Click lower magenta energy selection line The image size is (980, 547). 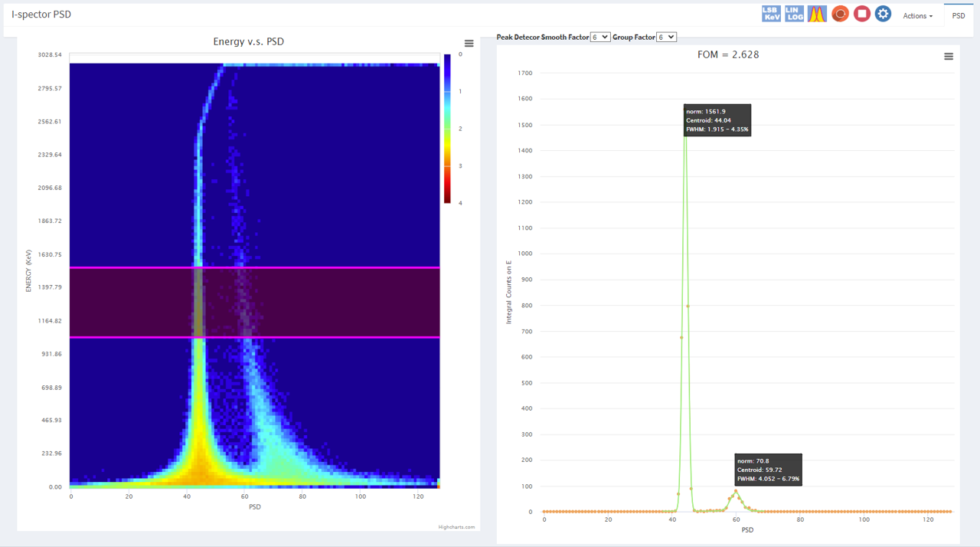click(255, 337)
